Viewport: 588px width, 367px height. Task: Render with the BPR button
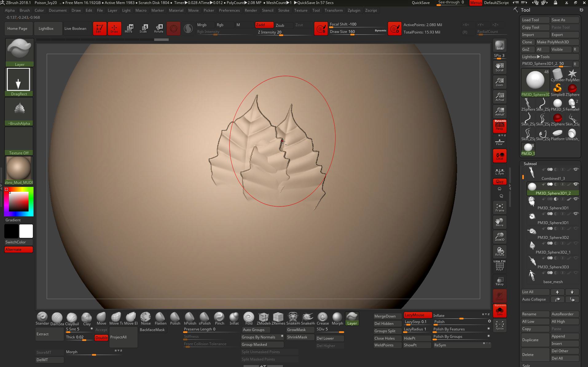pos(500,45)
